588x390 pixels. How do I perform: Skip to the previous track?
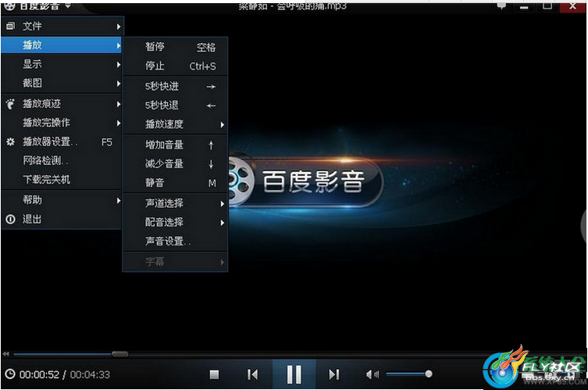click(253, 374)
